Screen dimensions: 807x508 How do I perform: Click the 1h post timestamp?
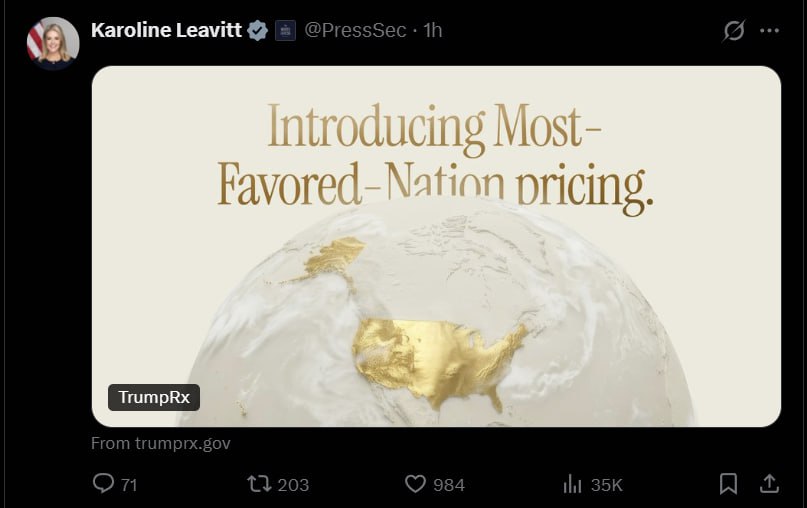click(x=433, y=31)
